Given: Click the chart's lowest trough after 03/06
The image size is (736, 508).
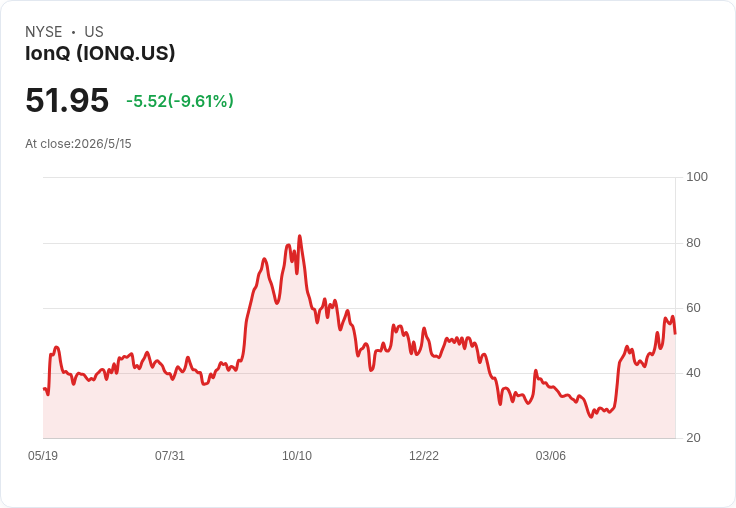Looking at the screenshot, I should (x=591, y=417).
